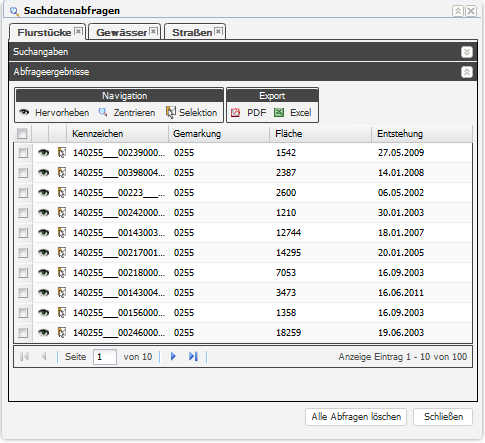The height and width of the screenshot is (443, 485).
Task: Close the Gewässer tab
Action: (x=153, y=31)
